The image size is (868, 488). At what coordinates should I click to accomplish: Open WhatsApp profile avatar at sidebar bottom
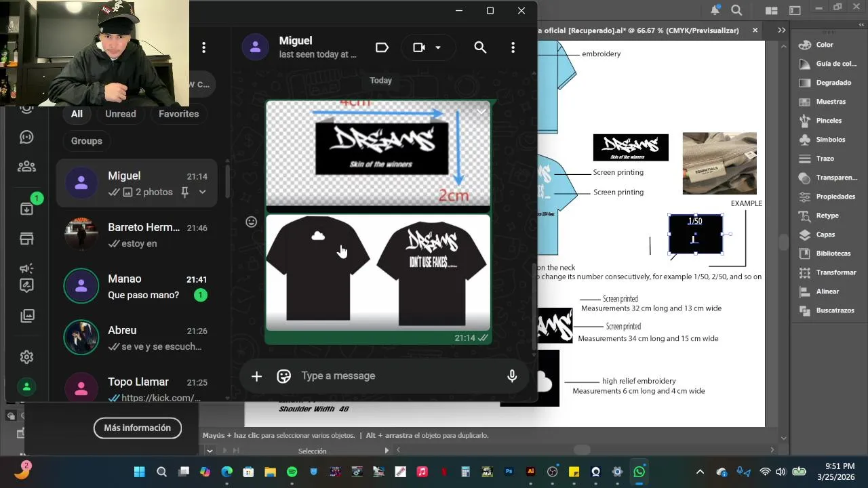click(x=26, y=387)
